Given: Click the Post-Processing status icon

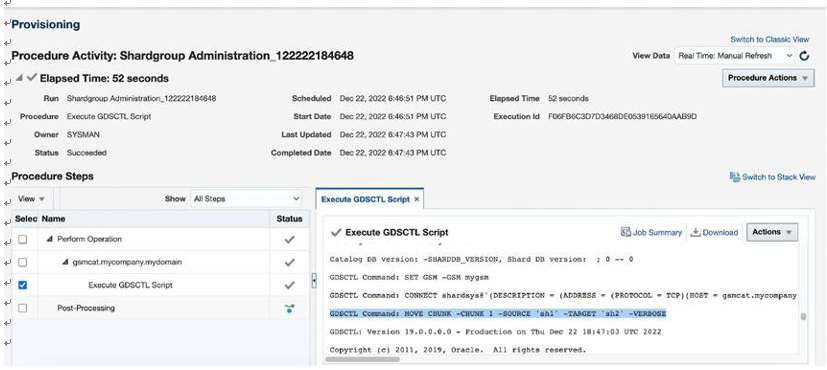Looking at the screenshot, I should [x=289, y=308].
